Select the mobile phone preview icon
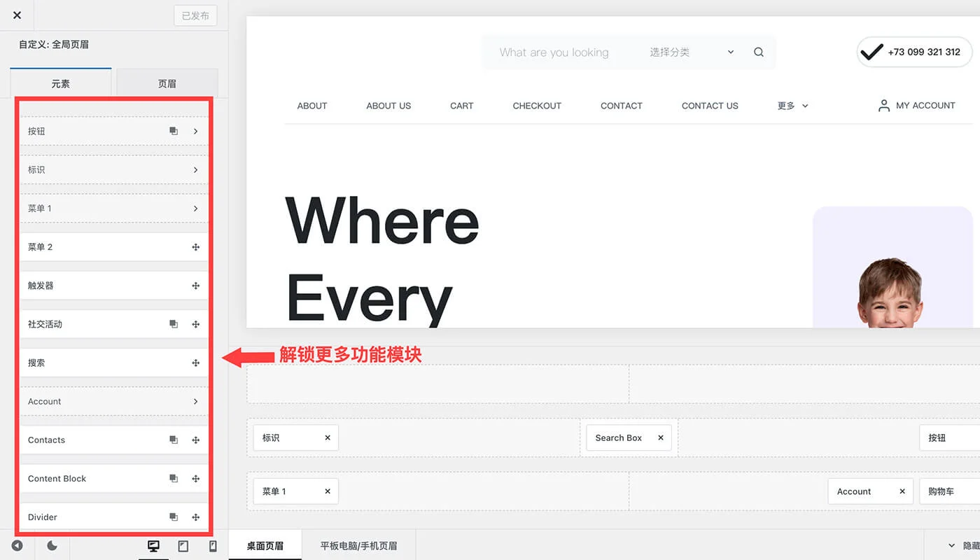Screen dimensions: 980x560 pos(212,546)
